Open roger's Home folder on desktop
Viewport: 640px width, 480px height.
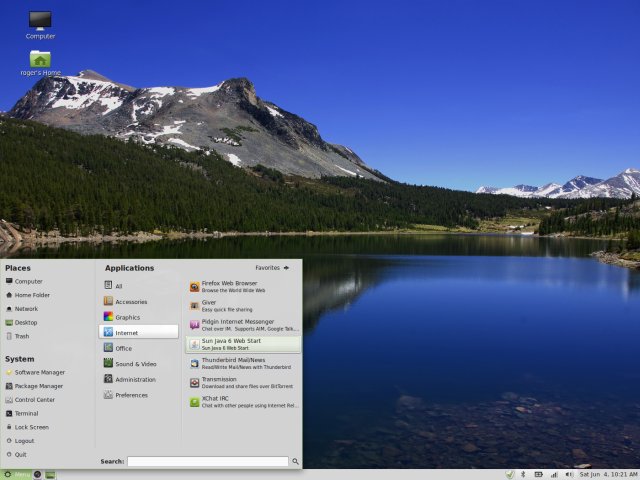[40, 63]
